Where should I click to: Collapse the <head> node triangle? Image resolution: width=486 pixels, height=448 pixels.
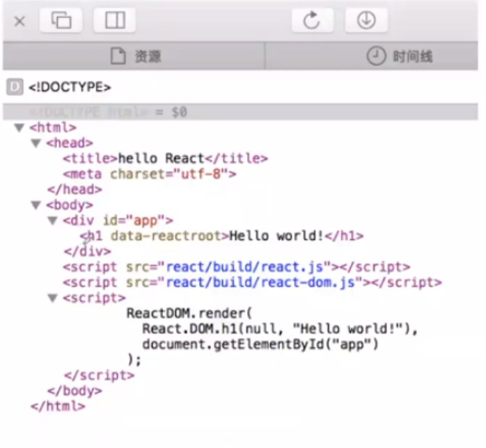[x=36, y=143]
